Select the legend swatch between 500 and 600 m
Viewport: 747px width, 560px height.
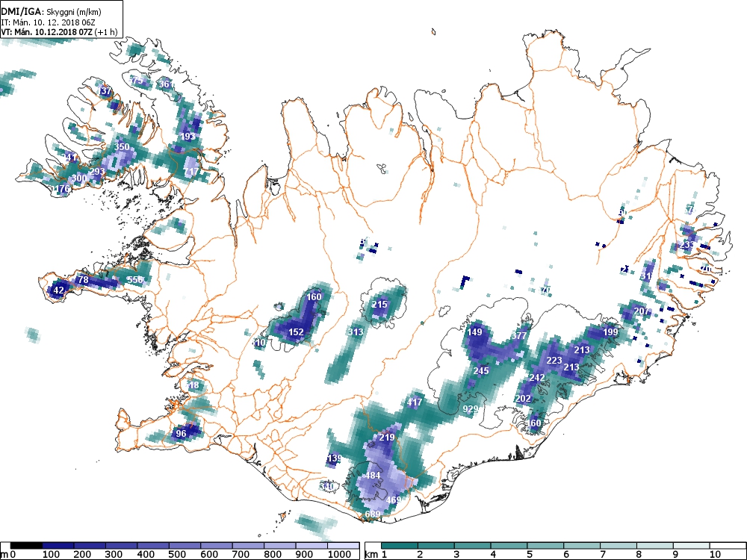[x=185, y=546]
